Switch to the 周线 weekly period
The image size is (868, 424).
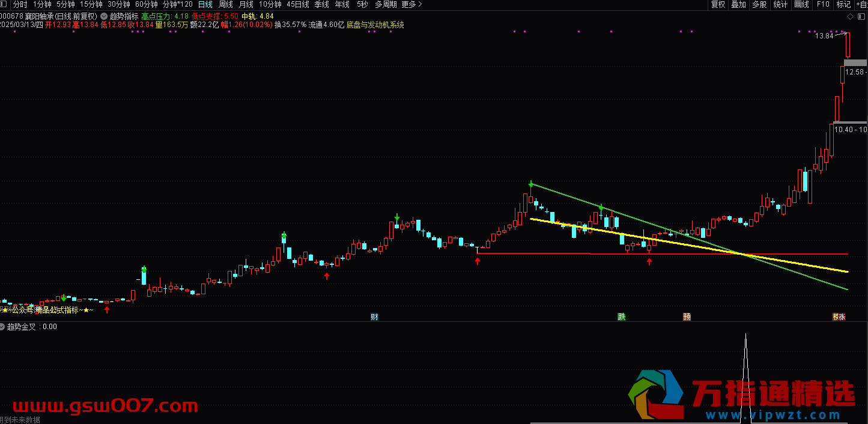[225, 4]
